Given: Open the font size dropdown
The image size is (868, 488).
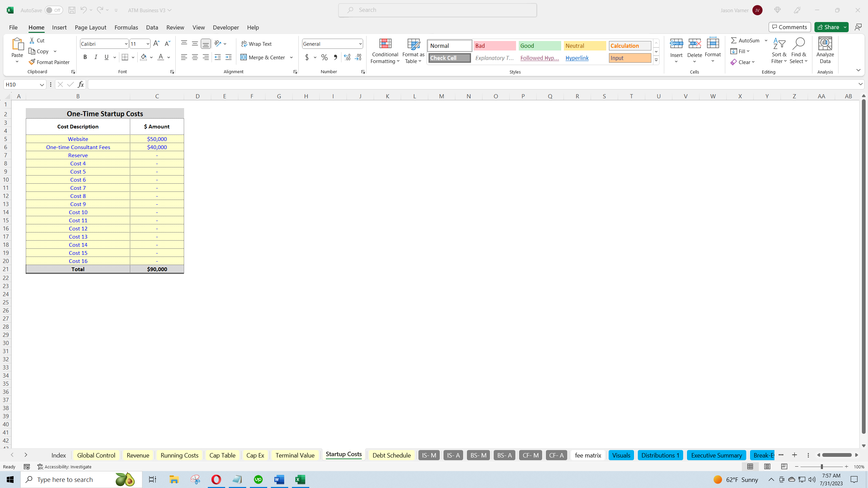Looking at the screenshot, I should pyautogui.click(x=148, y=44).
